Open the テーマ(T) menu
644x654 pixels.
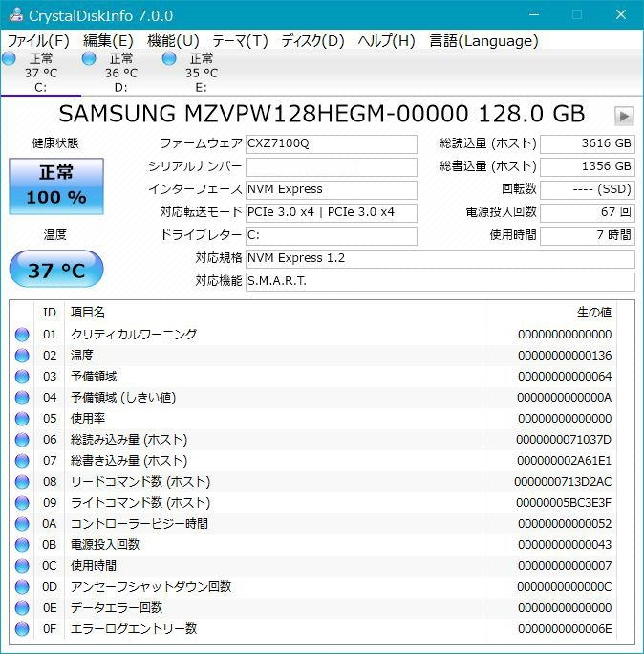pyautogui.click(x=240, y=41)
